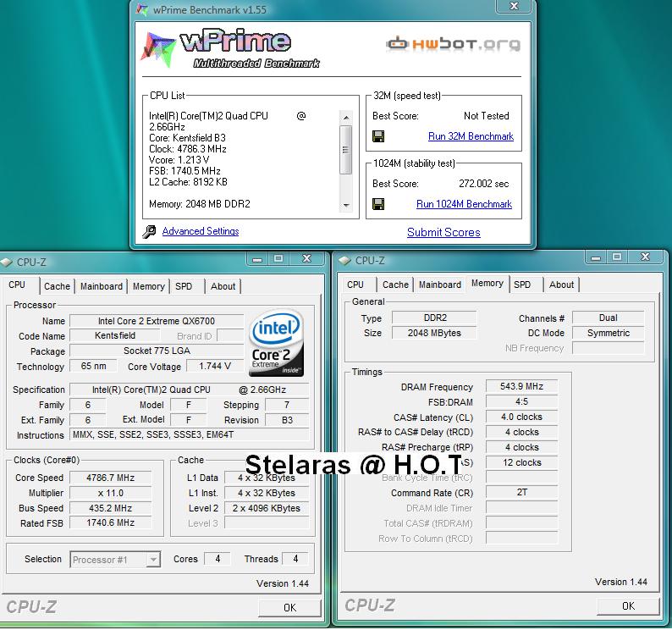The width and height of the screenshot is (672, 630).
Task: Switch to Cache tab in left CPU-Z
Action: tap(57, 286)
